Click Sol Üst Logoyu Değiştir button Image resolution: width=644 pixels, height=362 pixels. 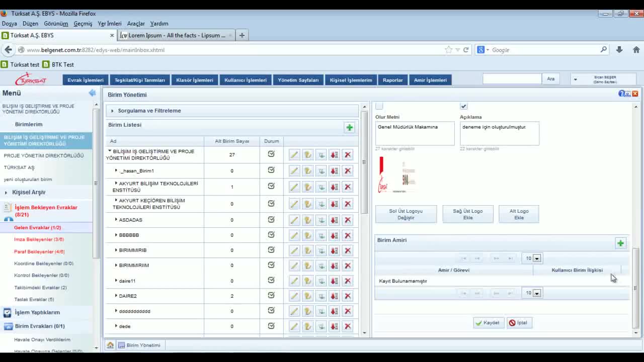[406, 214]
